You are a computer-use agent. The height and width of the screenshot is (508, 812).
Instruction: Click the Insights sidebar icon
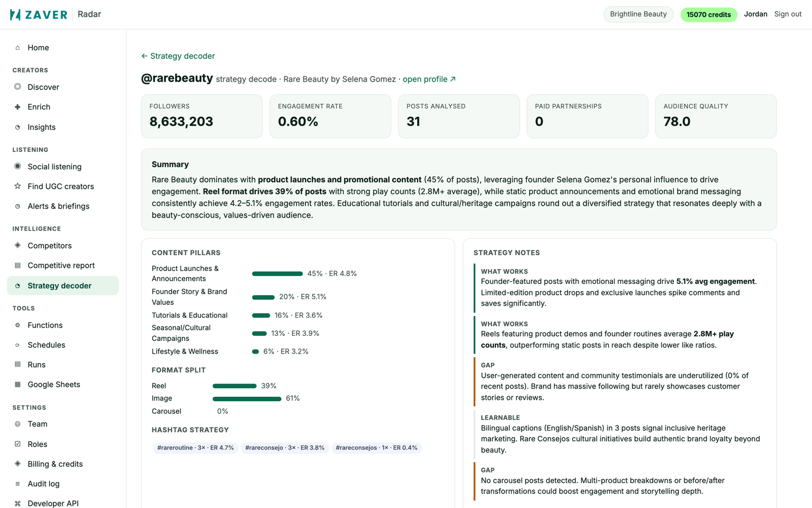(18, 128)
